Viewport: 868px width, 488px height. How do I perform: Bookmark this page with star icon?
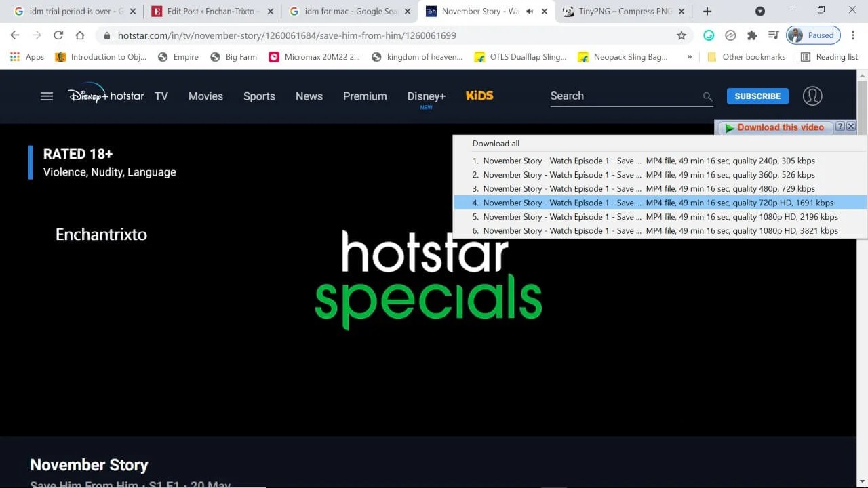682,35
